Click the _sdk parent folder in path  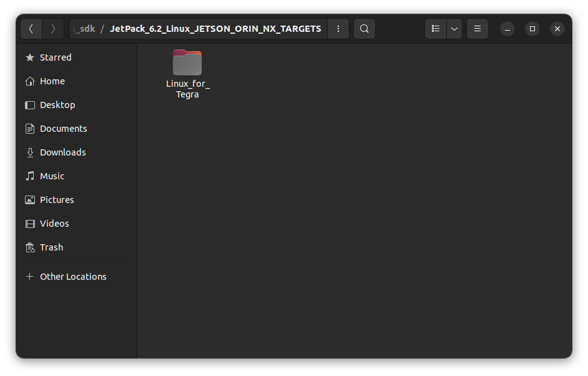[84, 29]
